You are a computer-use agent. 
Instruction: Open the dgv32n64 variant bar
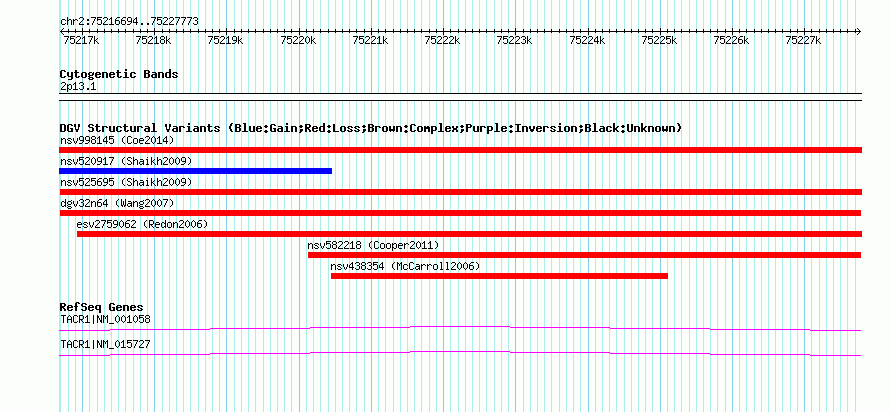point(460,213)
